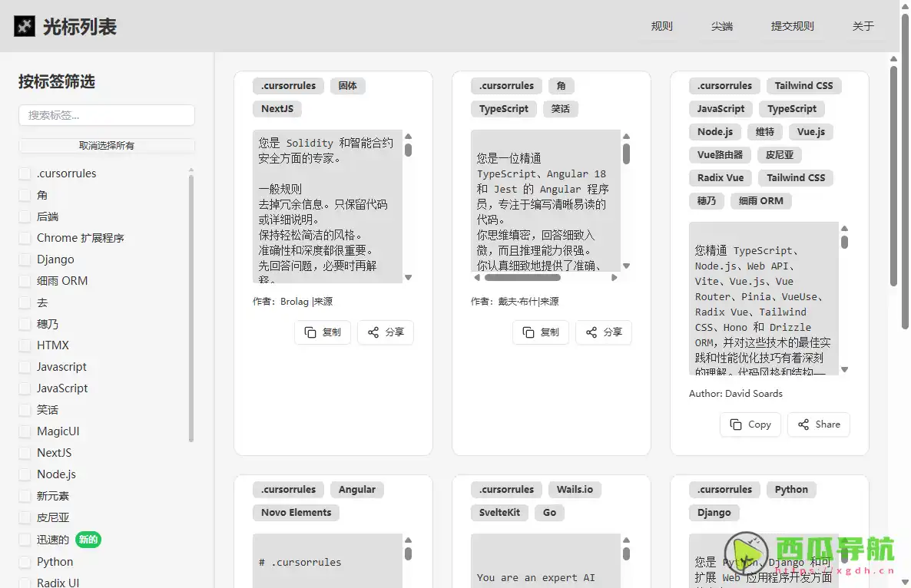Click Share icon in David Soards card
911x588 pixels.
coord(803,424)
